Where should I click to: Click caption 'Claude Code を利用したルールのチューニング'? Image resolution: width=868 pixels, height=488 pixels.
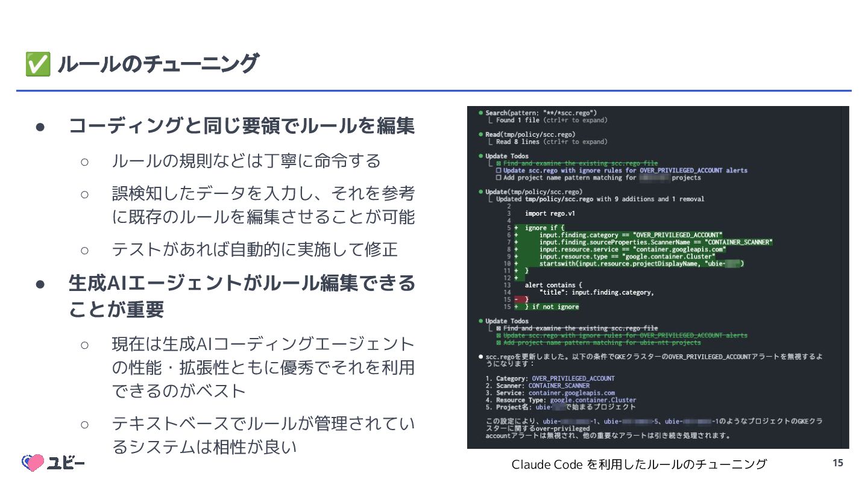(x=639, y=464)
